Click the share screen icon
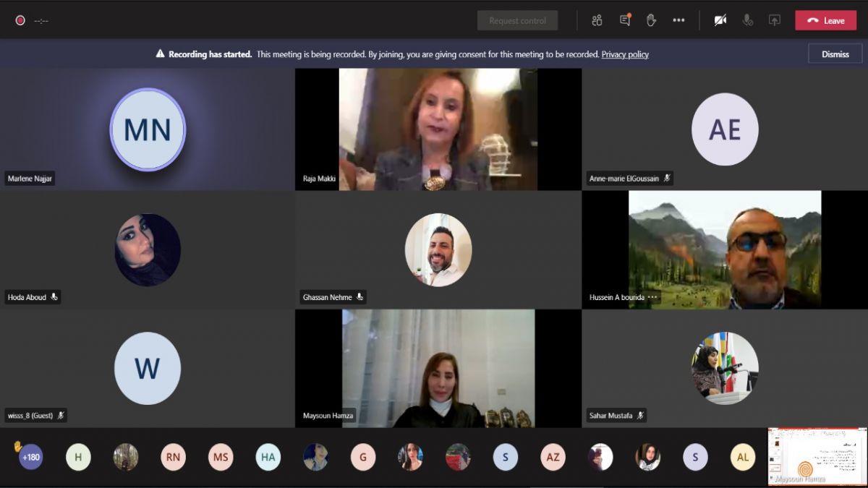This screenshot has width=868, height=488. pos(775,20)
